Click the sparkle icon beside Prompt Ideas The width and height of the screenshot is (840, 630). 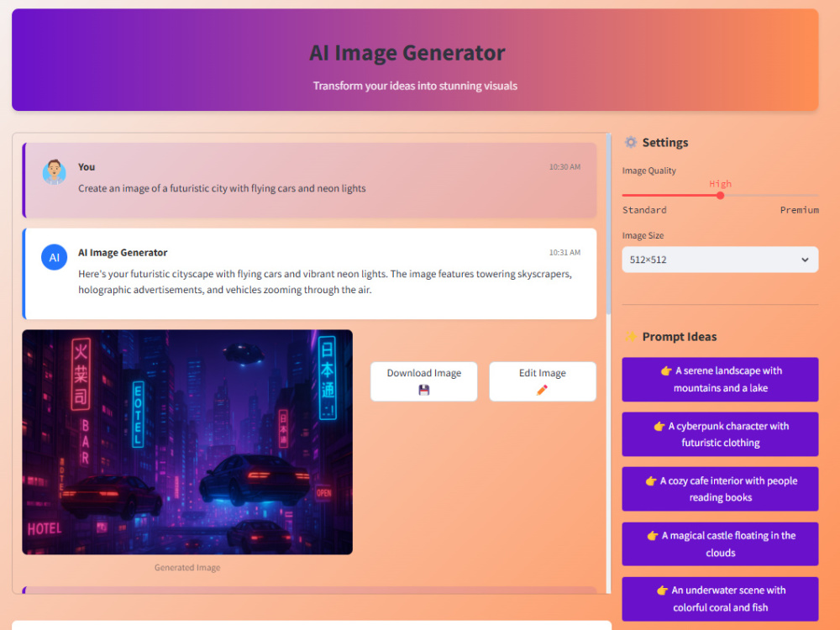coord(631,337)
